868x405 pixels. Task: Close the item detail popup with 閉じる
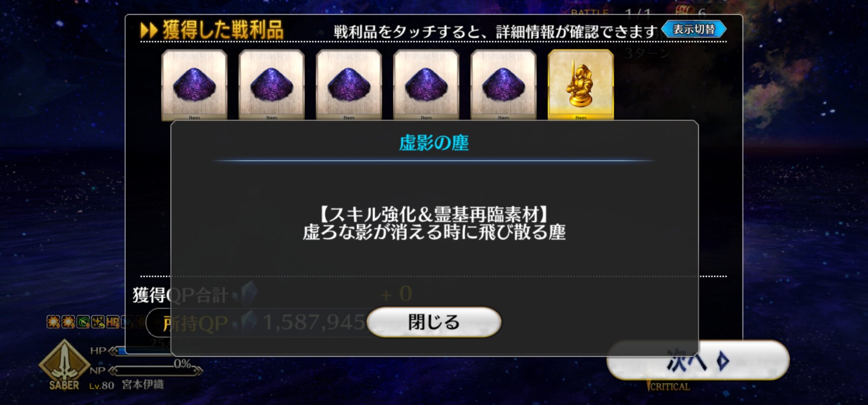pyautogui.click(x=434, y=322)
